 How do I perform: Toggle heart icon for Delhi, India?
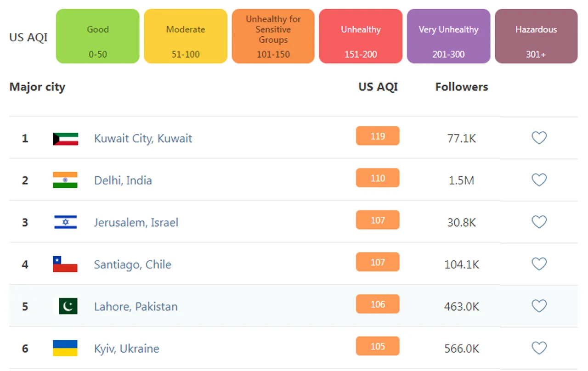coord(539,180)
